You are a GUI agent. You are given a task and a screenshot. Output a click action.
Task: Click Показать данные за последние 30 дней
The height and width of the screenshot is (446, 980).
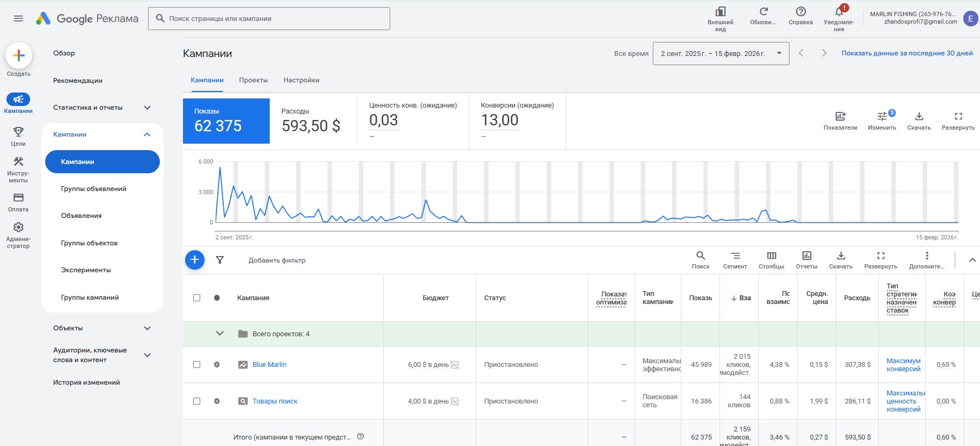pyautogui.click(x=907, y=53)
